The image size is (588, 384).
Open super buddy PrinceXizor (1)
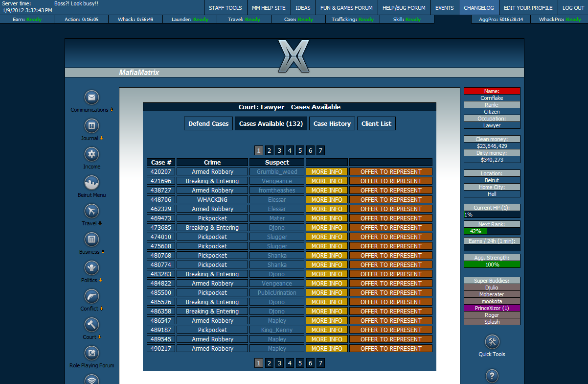(492, 308)
